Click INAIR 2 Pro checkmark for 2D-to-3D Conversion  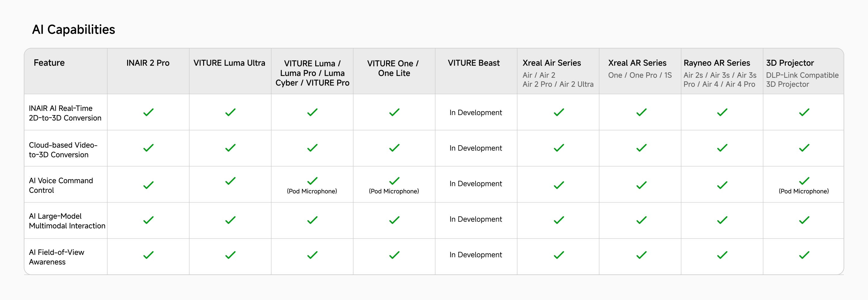click(x=148, y=112)
